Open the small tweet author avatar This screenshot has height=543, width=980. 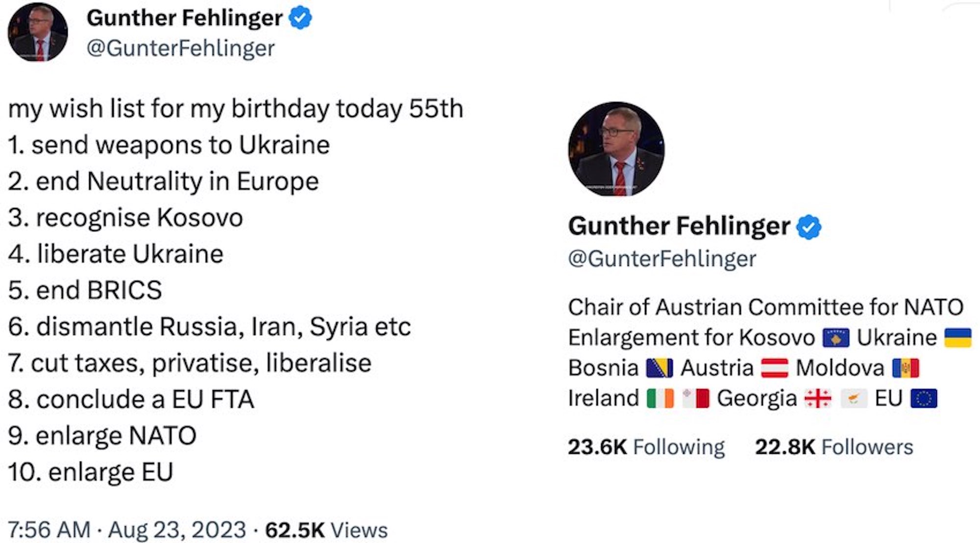pyautogui.click(x=38, y=32)
